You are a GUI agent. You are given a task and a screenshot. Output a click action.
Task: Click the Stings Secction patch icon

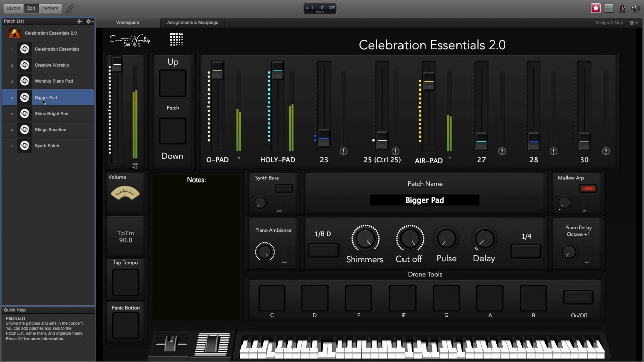[x=24, y=130]
